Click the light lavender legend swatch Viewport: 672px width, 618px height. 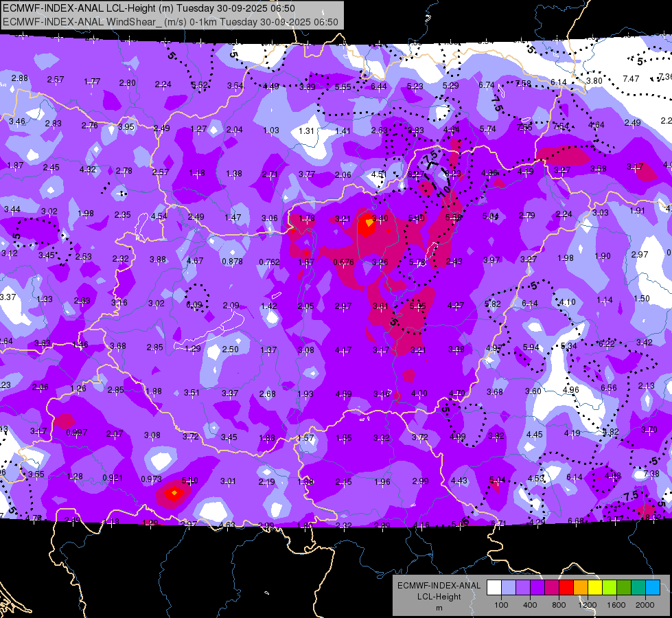click(509, 588)
